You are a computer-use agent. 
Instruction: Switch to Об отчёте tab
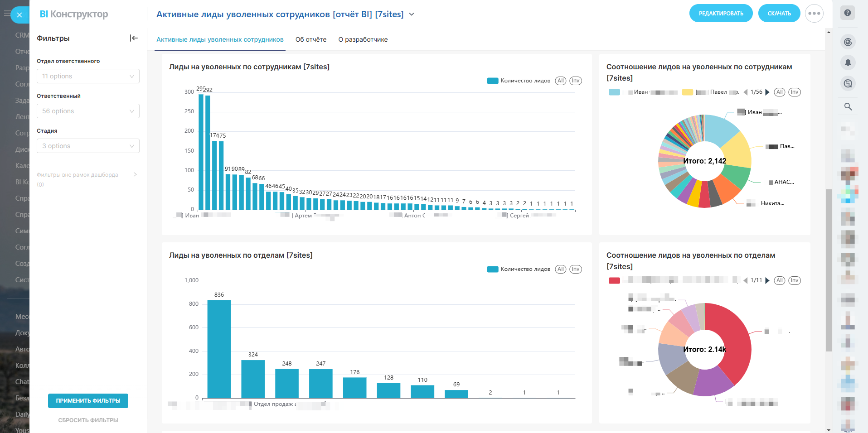point(311,39)
